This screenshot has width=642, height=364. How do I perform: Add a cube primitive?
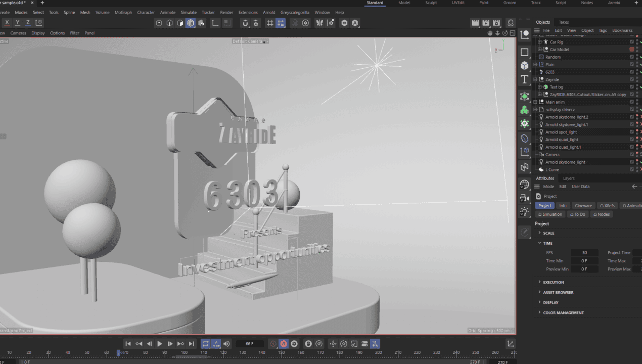pyautogui.click(x=525, y=66)
